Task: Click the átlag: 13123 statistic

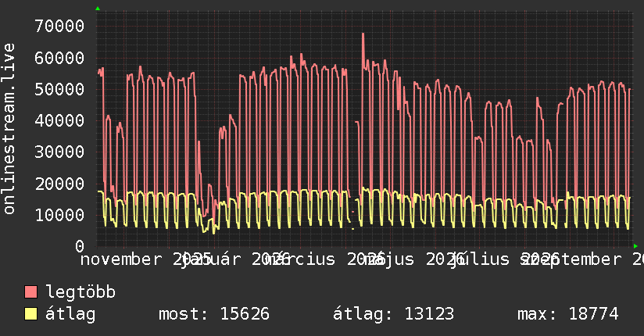Action: (393, 314)
